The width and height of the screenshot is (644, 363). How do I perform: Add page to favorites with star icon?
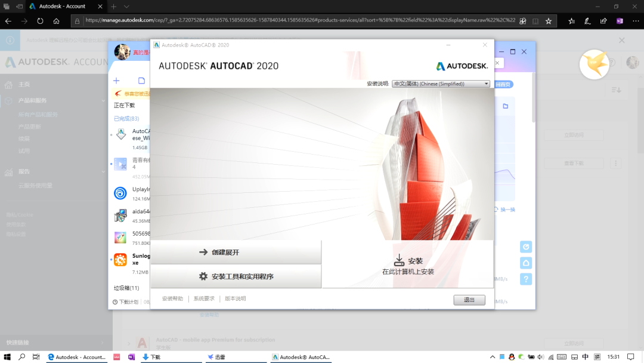coord(549,21)
